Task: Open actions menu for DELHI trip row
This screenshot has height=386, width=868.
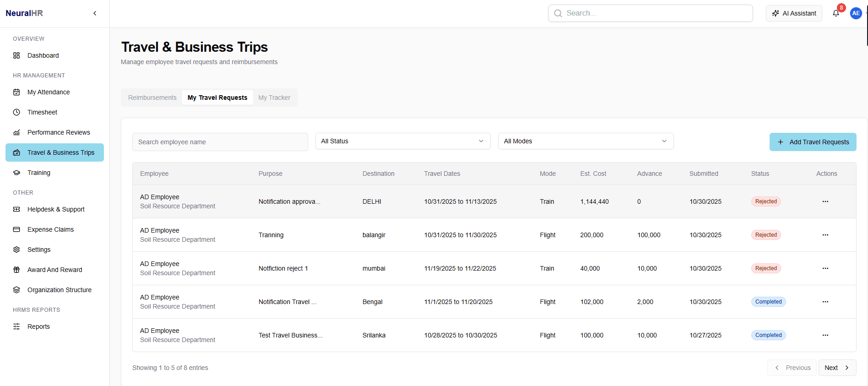Action: point(825,201)
